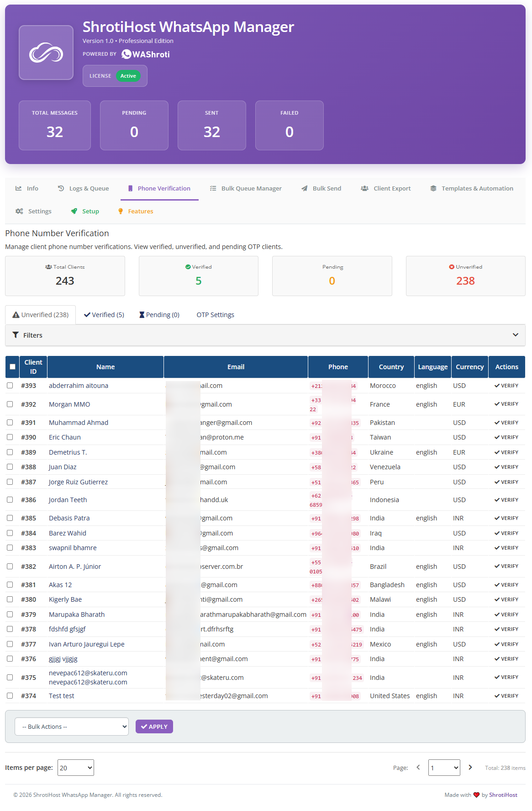Verify client Morgan MMO

pos(506,404)
